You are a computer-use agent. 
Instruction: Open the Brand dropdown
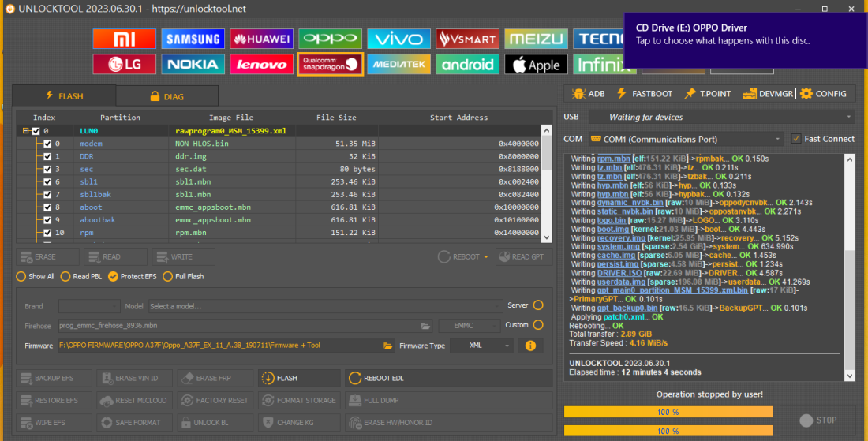[x=88, y=306]
